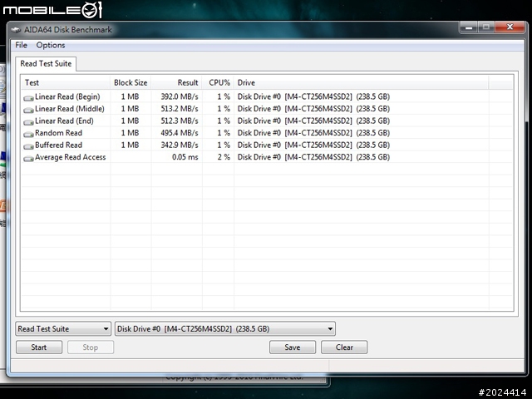The width and height of the screenshot is (532, 399).
Task: Select the Linear Read (Middle) row label
Action: click(70, 109)
